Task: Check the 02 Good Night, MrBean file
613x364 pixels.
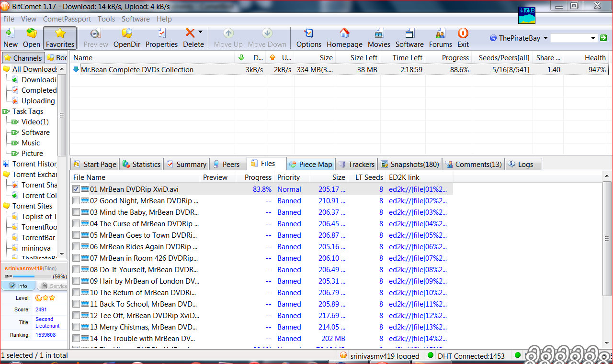Action: point(76,201)
